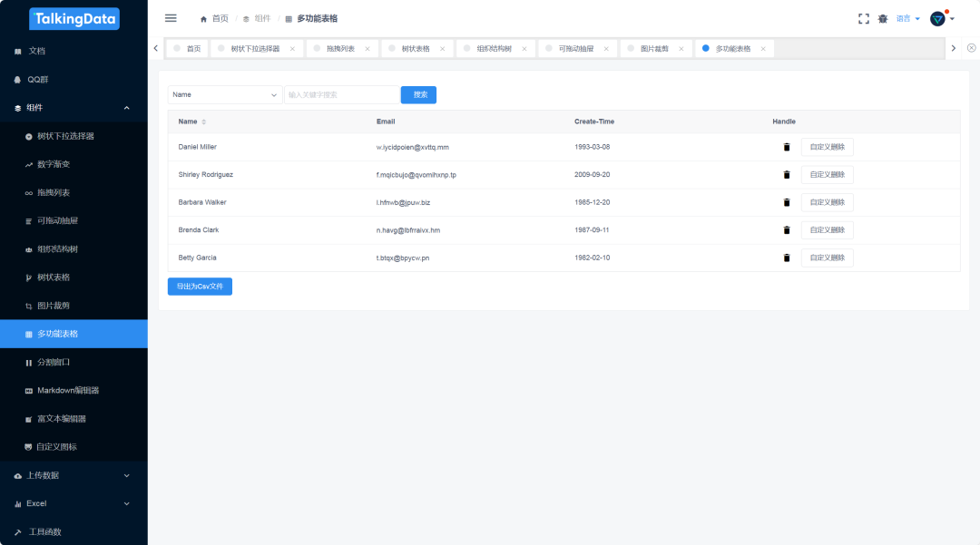Delete Barbara Walker row with trash icon
Image resolution: width=980 pixels, height=545 pixels.
[787, 202]
